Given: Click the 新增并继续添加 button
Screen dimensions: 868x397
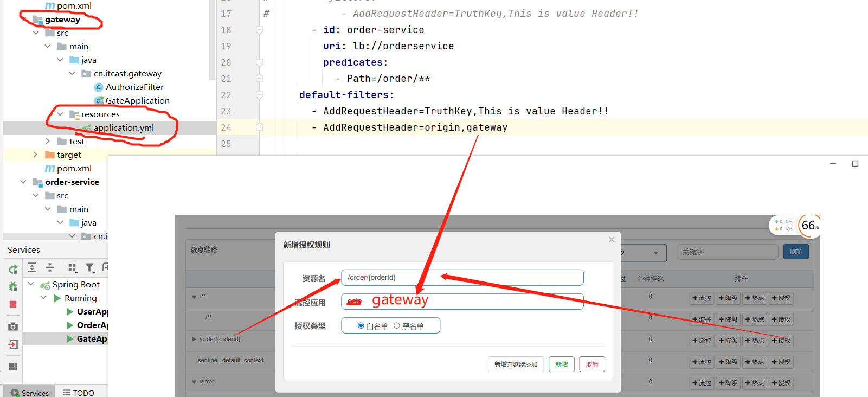Looking at the screenshot, I should (516, 364).
